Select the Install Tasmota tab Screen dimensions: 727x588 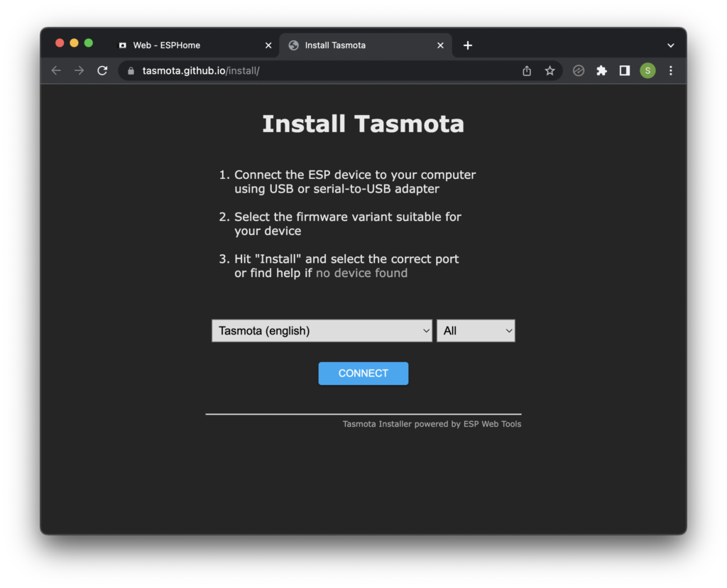tap(366, 45)
